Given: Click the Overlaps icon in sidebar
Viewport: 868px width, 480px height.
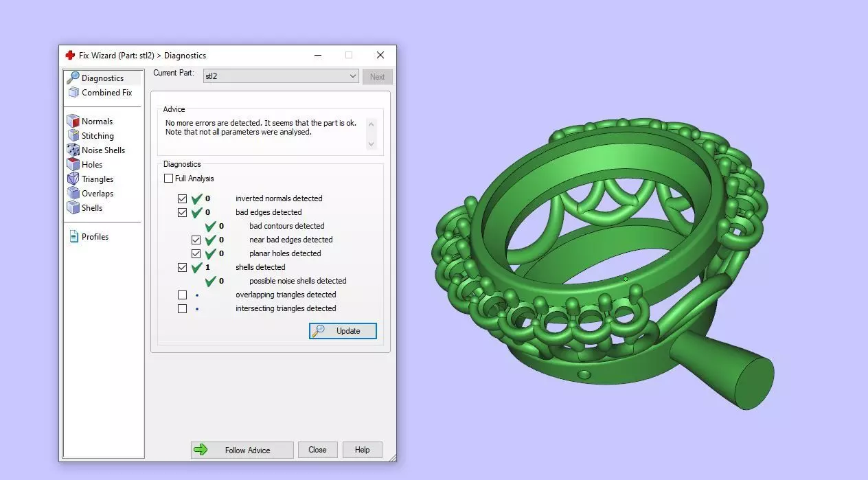Looking at the screenshot, I should click(73, 194).
